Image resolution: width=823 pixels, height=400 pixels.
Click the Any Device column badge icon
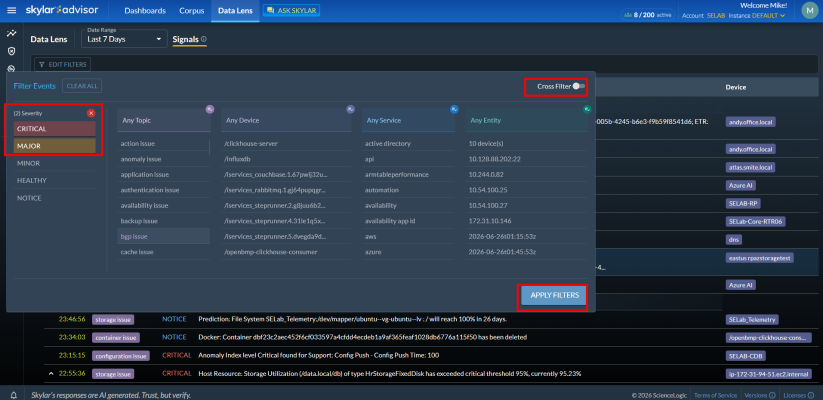pos(350,109)
